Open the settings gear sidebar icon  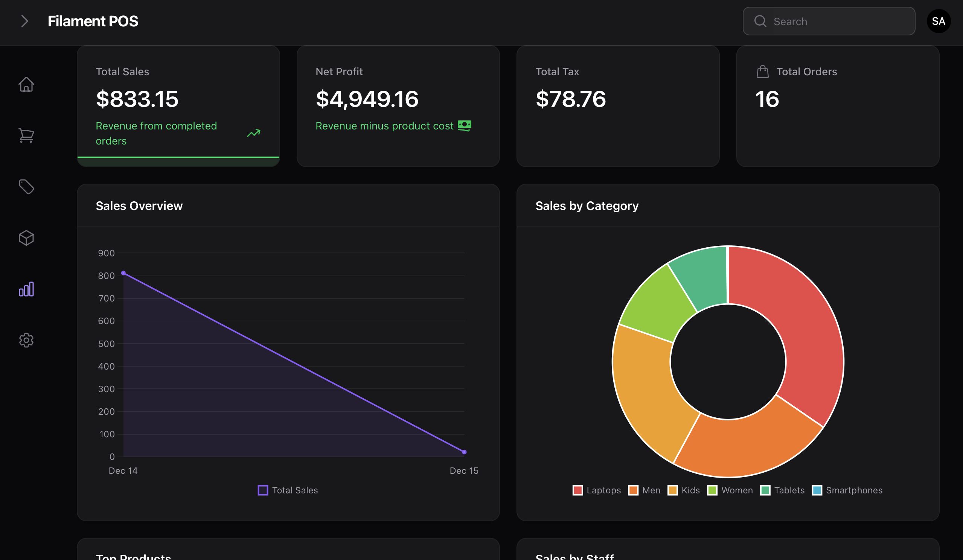pyautogui.click(x=26, y=340)
